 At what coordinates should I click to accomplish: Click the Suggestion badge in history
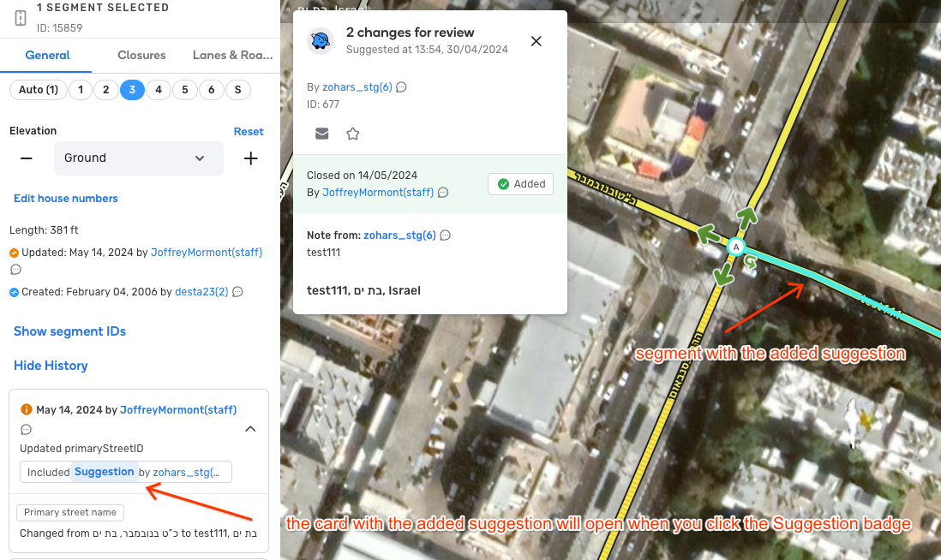click(104, 472)
